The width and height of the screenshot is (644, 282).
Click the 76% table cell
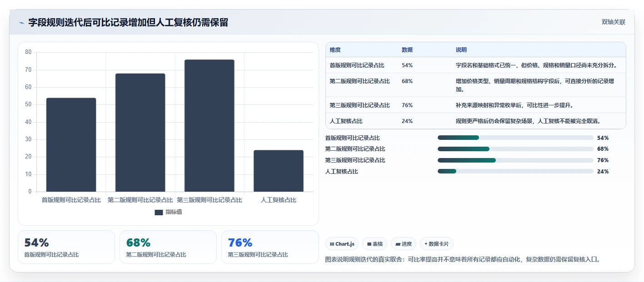click(x=407, y=105)
